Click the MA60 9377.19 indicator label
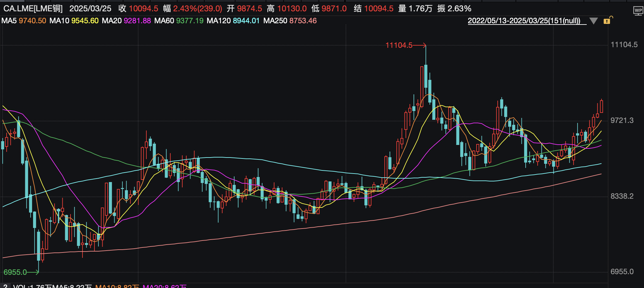Image resolution: width=644 pixels, height=288 pixels. click(x=179, y=21)
